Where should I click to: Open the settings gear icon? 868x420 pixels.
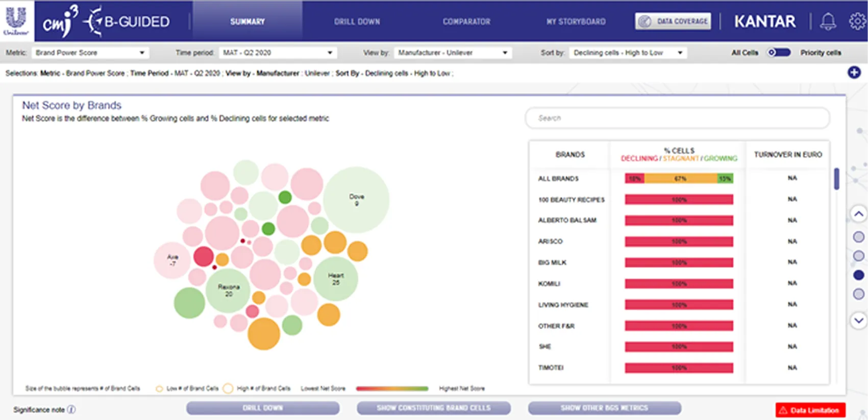point(857,21)
